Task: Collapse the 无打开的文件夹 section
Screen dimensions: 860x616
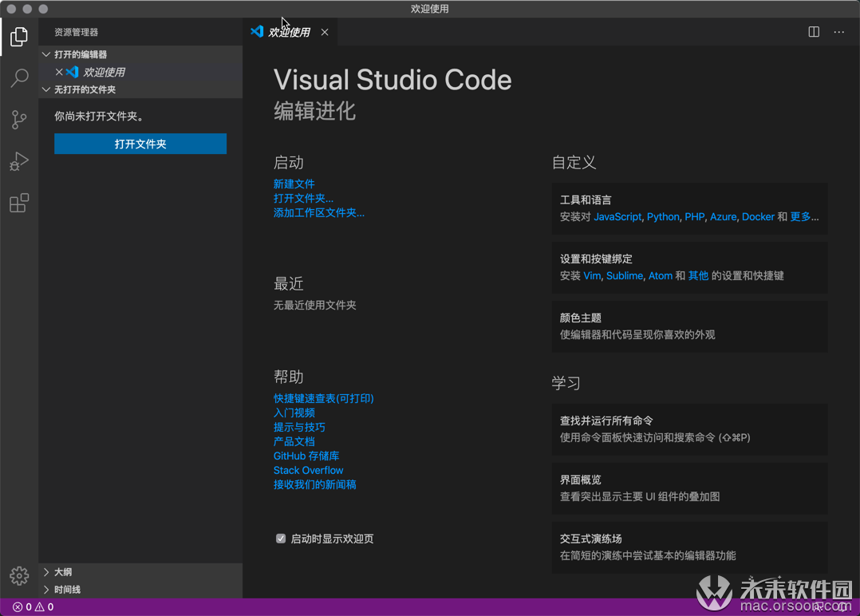Action: tap(140, 89)
